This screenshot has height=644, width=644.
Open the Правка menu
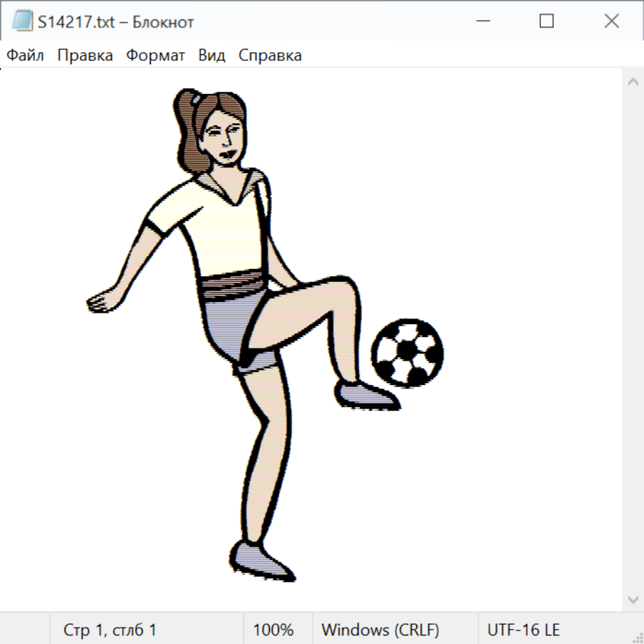click(x=84, y=56)
